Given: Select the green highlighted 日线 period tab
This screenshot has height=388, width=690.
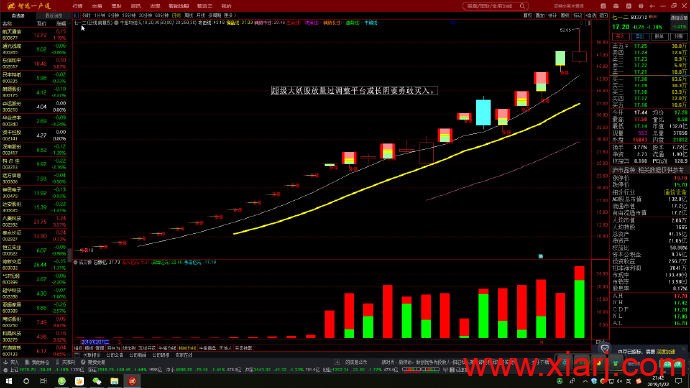Looking at the screenshot, I should (176, 15).
